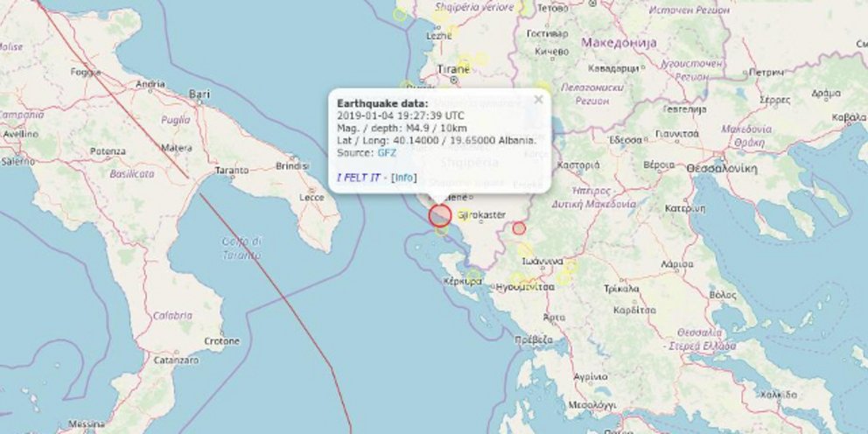Viewport: 868px width, 434px height.
Task: Select the yellow quake marker above Ioannina label
Action: click(525, 249)
